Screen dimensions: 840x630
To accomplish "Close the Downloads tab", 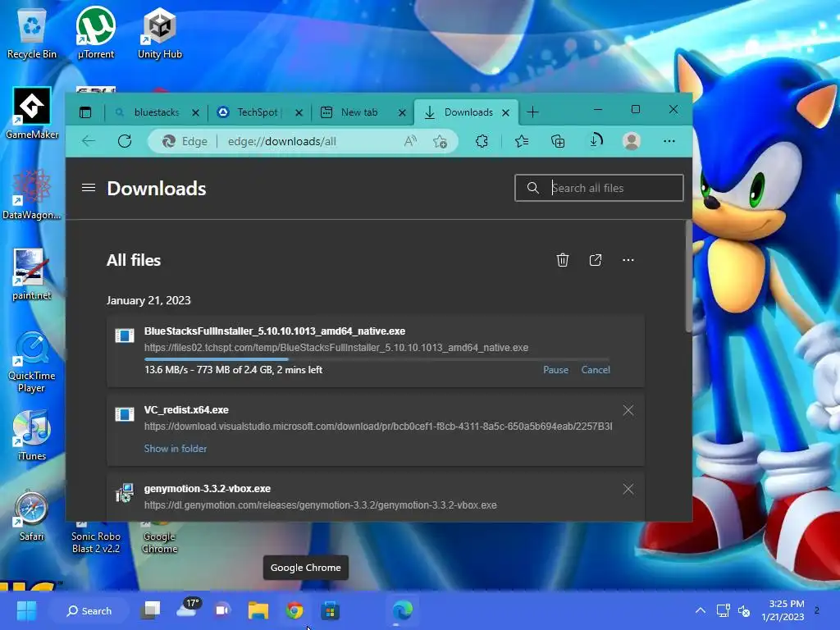I will pyautogui.click(x=505, y=112).
